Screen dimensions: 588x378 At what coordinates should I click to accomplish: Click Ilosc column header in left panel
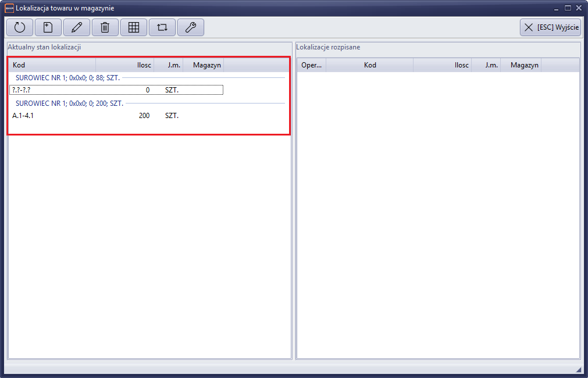[x=125, y=65]
